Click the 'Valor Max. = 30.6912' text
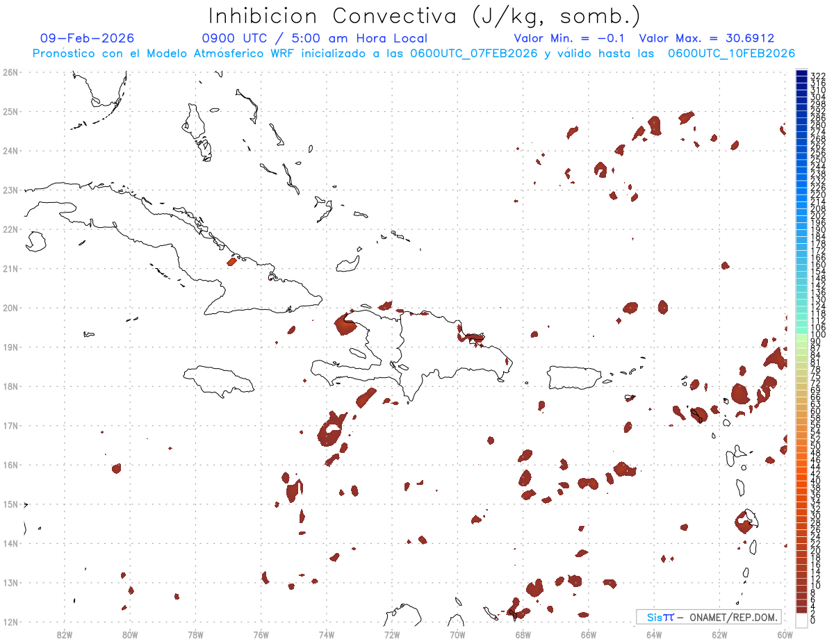Image resolution: width=834 pixels, height=644 pixels. pos(707,38)
